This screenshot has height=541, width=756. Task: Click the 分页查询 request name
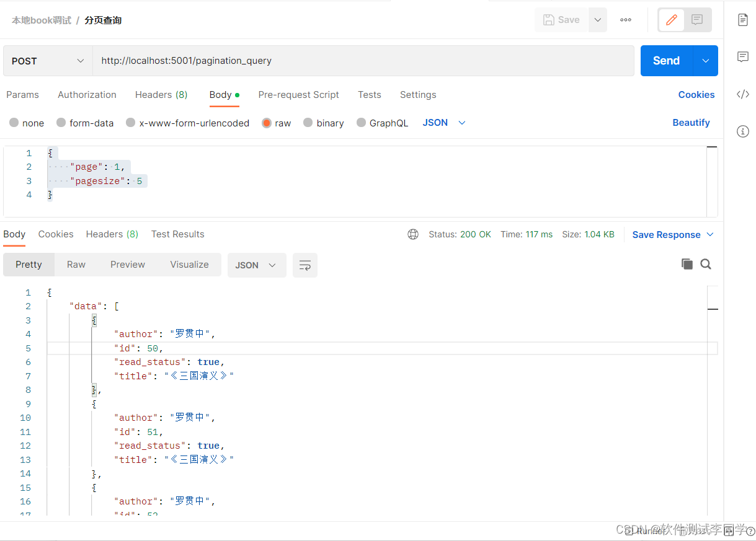coord(103,20)
